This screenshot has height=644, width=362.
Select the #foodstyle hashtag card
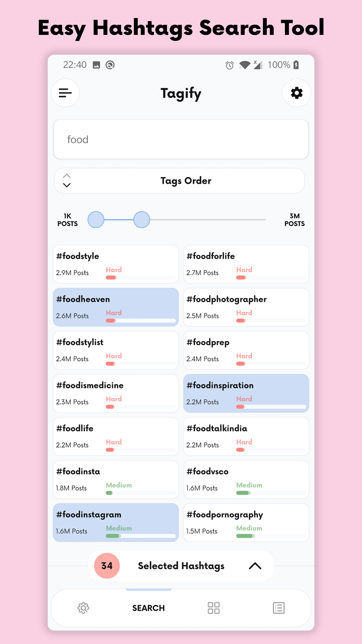[116, 264]
